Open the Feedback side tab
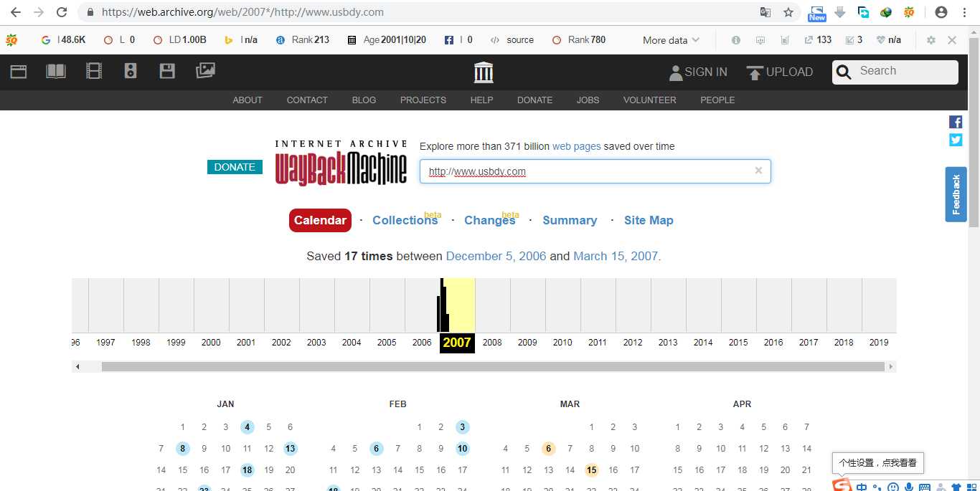Viewport: 980px width, 491px height. tap(956, 194)
